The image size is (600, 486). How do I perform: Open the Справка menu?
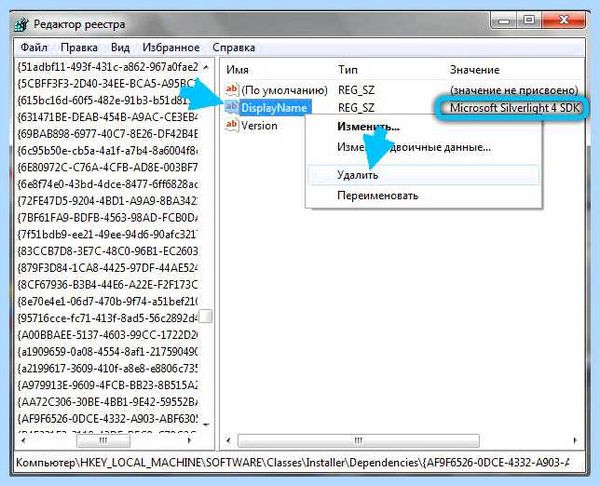(234, 47)
